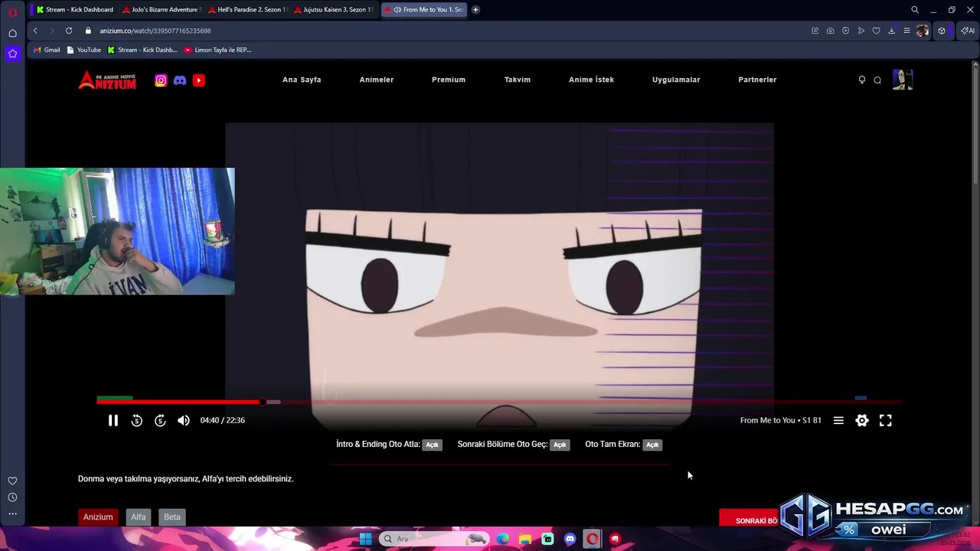The image size is (980, 551).
Task: Open Easy Setup sliders icon
Action: click(906, 31)
